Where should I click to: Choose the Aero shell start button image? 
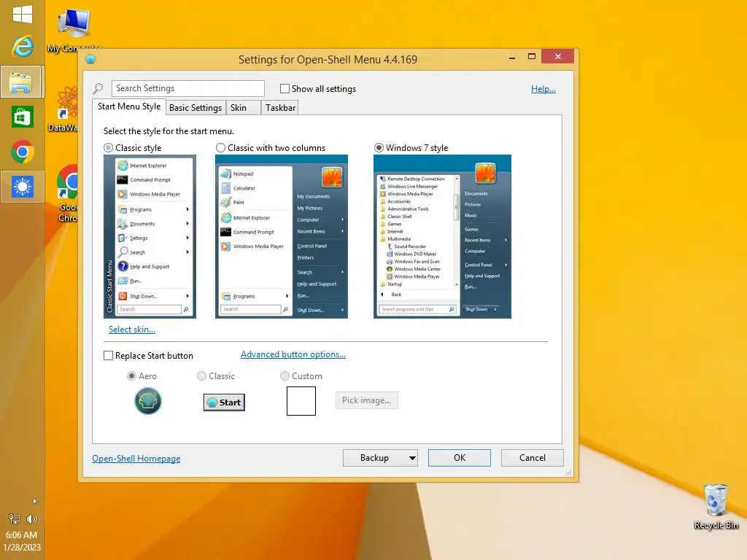tap(147, 401)
